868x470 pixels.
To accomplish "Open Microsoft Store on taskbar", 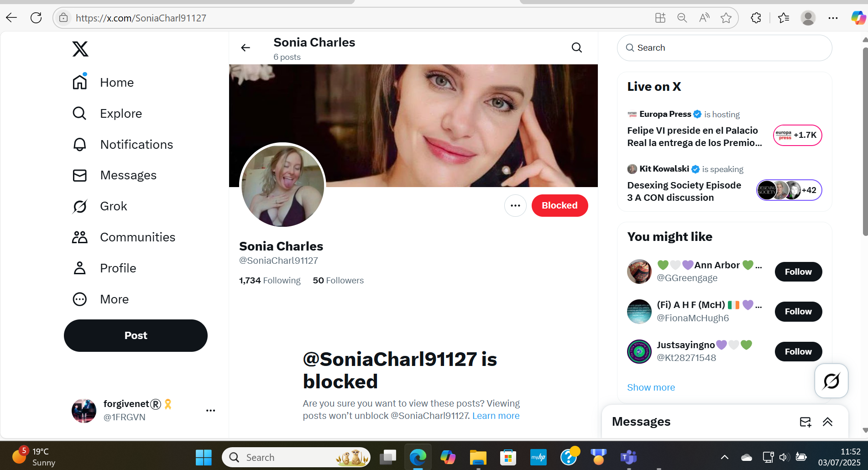I will pyautogui.click(x=508, y=457).
